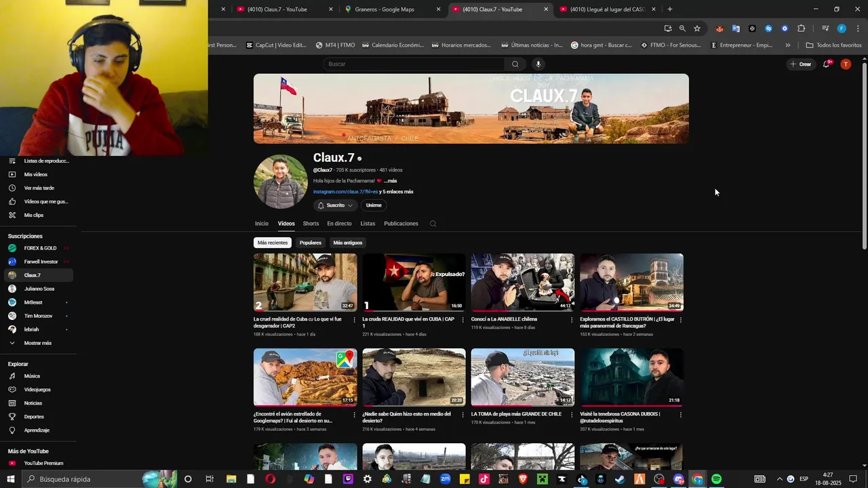Screen dimensions: 868x488
Task: Select the Más recientes filter chip
Action: (x=273, y=243)
